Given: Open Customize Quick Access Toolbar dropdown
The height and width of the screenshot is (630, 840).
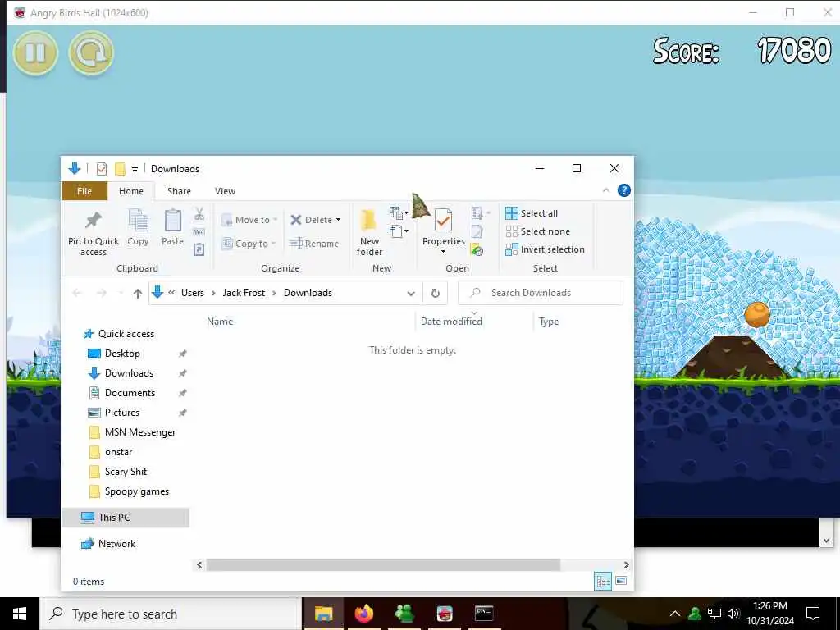Looking at the screenshot, I should coord(135,169).
